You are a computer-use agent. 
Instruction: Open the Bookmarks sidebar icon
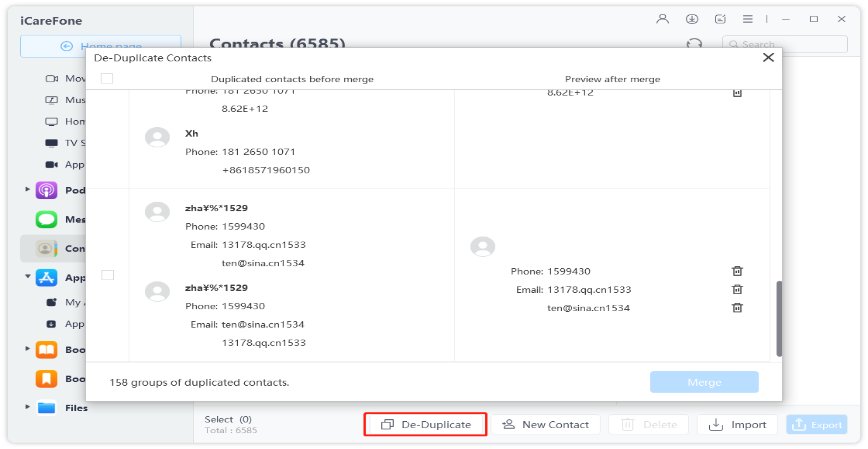tap(46, 379)
